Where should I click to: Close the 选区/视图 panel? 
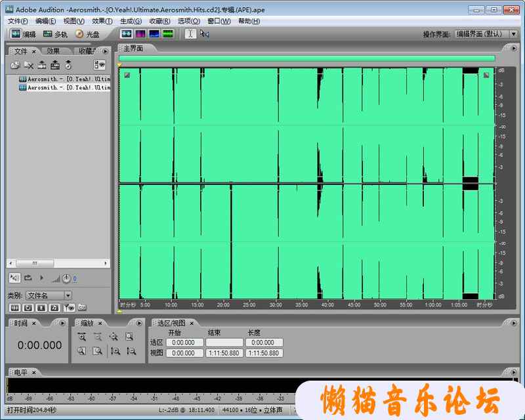tap(192, 324)
